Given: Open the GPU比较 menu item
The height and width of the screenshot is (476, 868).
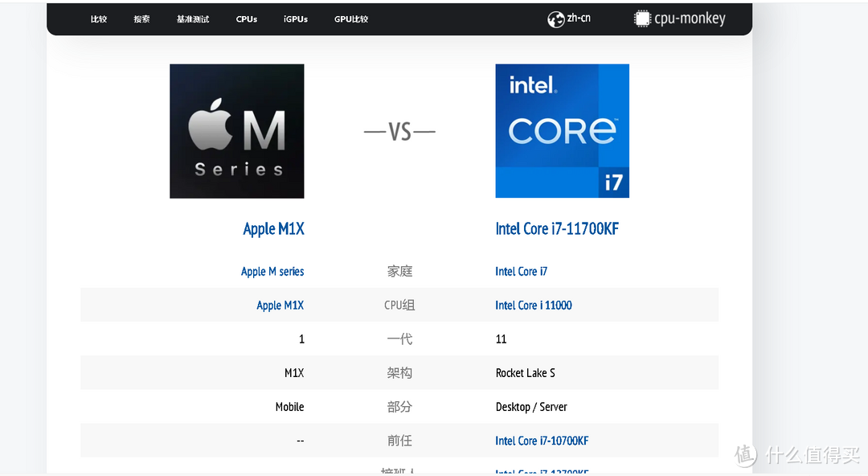Looking at the screenshot, I should 351,18.
